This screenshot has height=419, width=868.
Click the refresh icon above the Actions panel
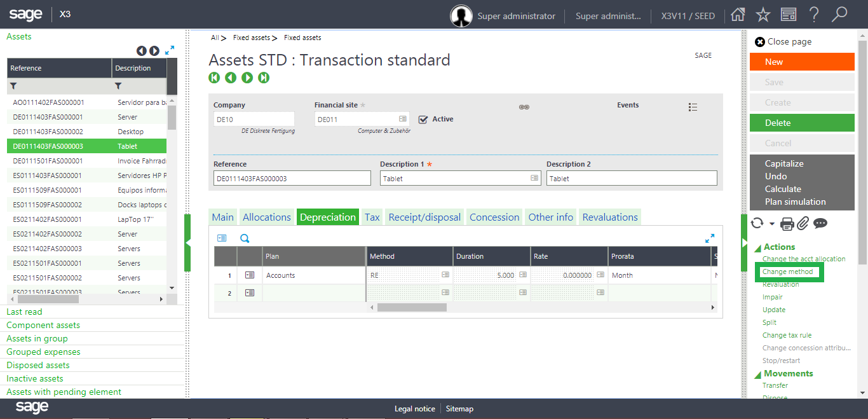[x=756, y=223]
